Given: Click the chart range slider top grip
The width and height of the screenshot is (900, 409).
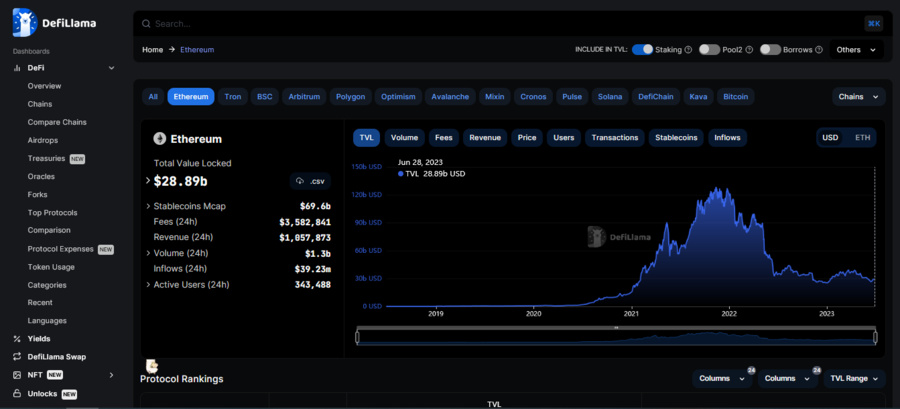Looking at the screenshot, I should 616,328.
